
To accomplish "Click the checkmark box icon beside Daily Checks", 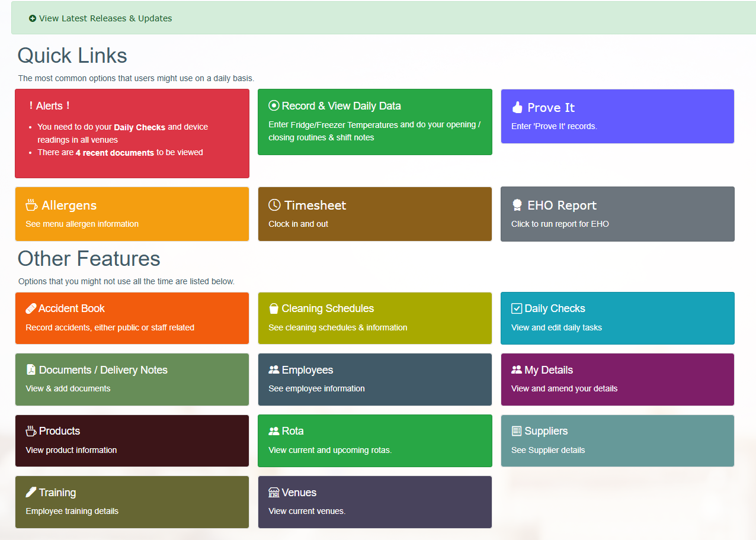I will tap(517, 308).
